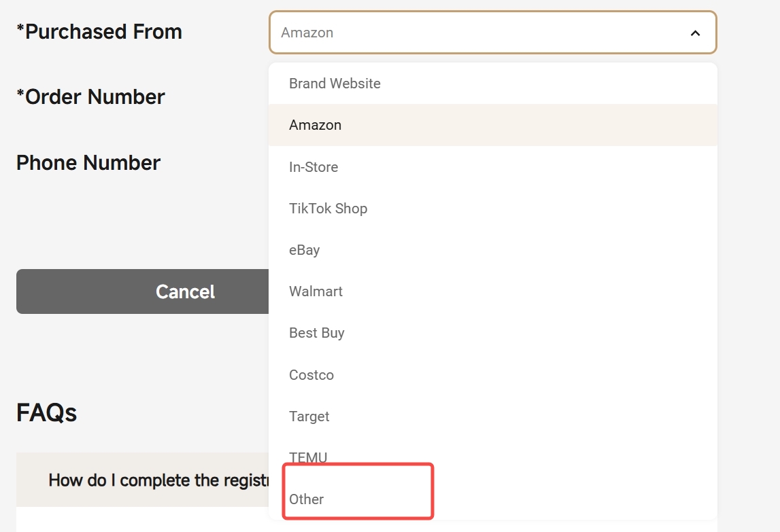The height and width of the screenshot is (532, 780).
Task: Click the Phone Number field label
Action: 88,162
